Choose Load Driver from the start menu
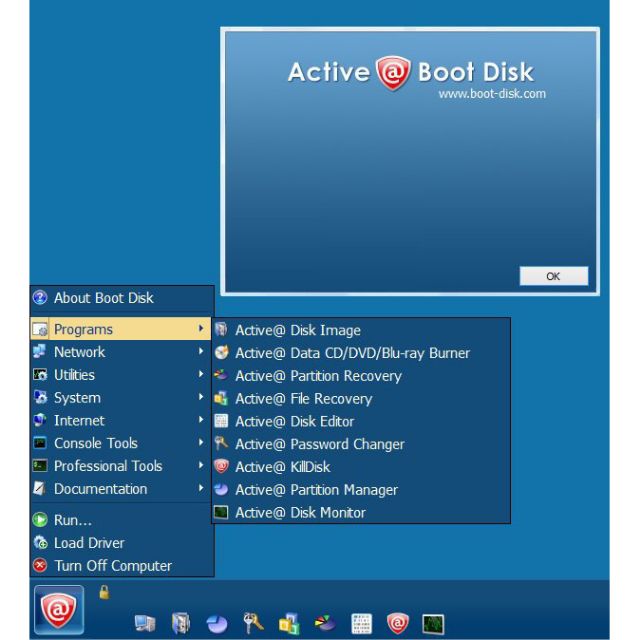 122,543
